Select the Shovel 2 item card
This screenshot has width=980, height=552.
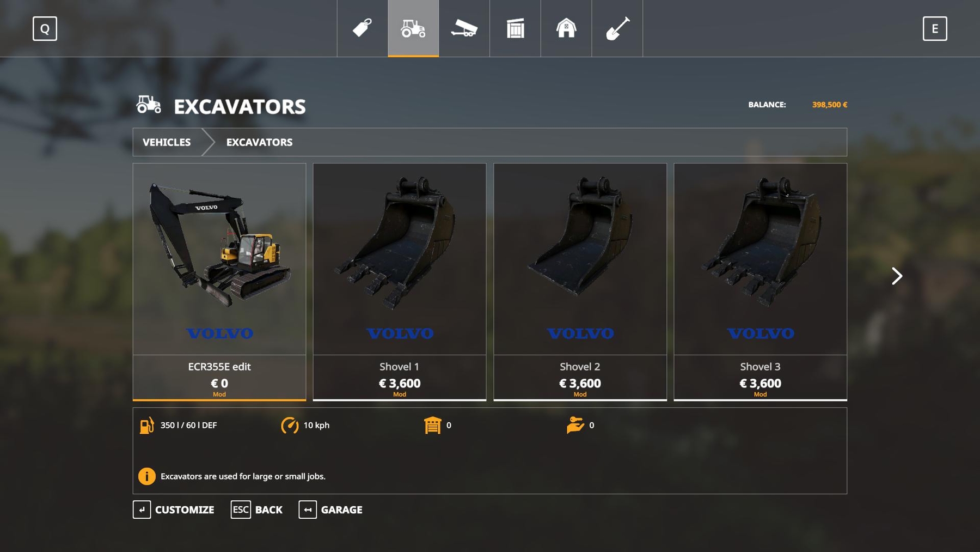[x=580, y=282]
